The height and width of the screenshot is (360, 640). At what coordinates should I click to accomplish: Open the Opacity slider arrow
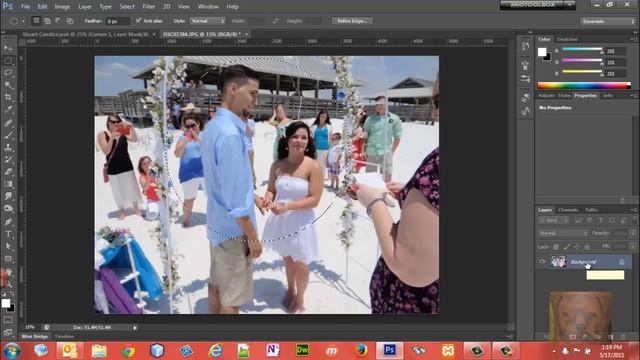(633, 233)
